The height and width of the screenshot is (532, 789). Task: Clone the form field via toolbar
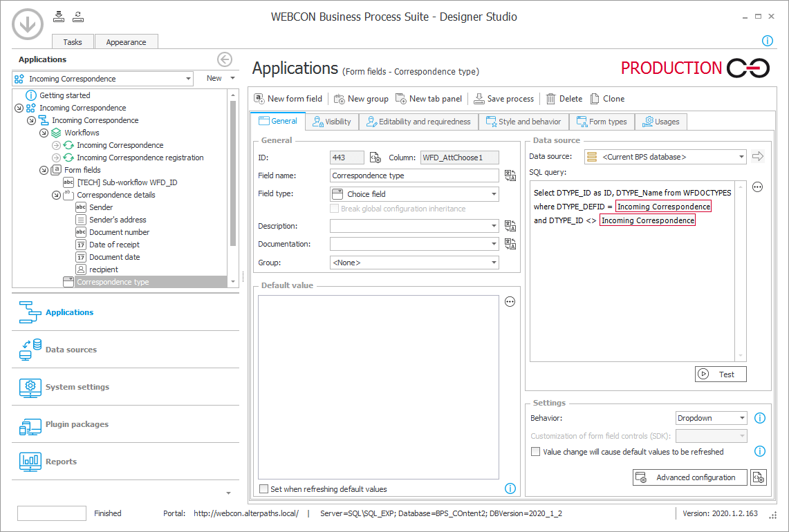[607, 99]
